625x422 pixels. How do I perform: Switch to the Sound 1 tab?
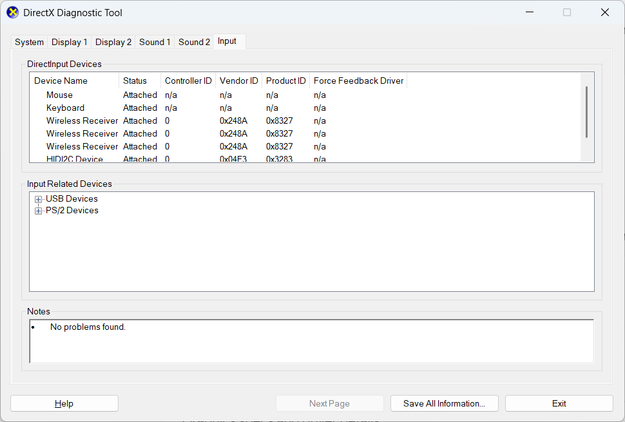click(155, 42)
